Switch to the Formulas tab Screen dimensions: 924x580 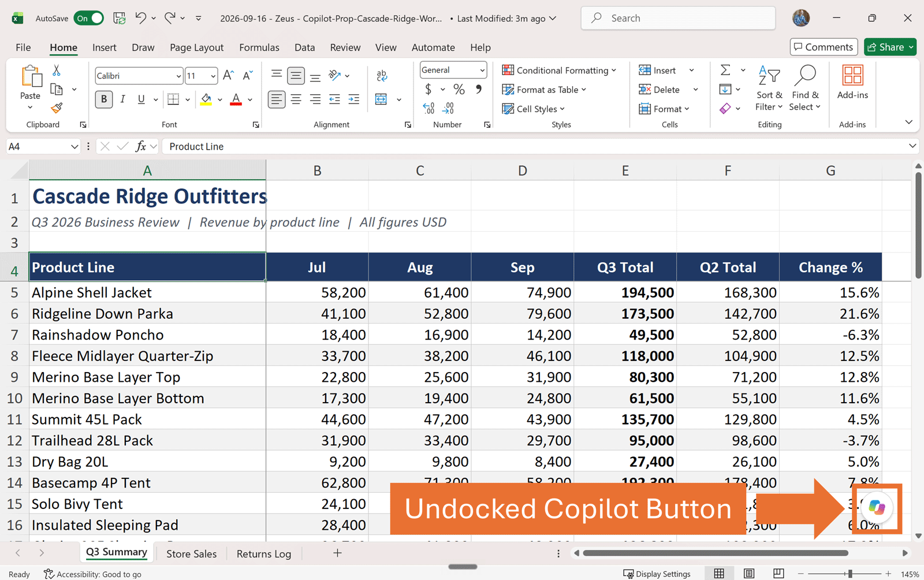(259, 47)
